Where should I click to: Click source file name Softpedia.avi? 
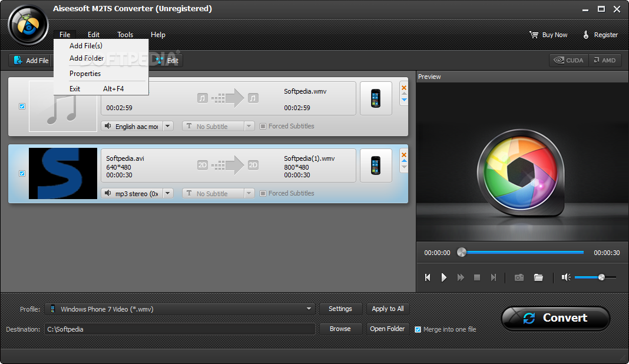pos(125,158)
